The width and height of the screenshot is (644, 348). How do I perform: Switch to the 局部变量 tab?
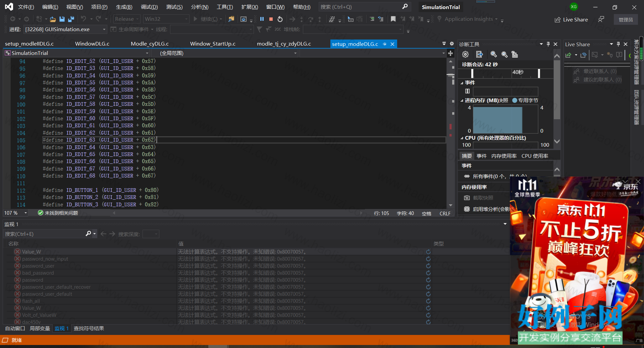(x=40, y=328)
